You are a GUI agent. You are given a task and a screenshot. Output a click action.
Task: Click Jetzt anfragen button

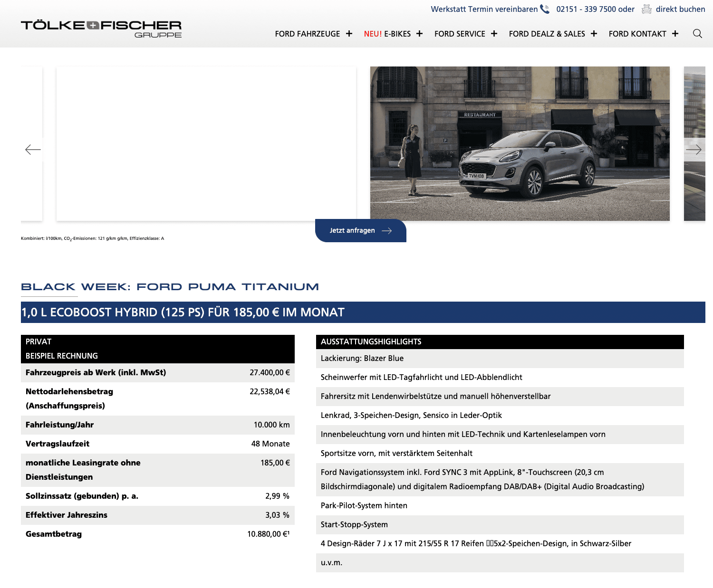pos(361,230)
